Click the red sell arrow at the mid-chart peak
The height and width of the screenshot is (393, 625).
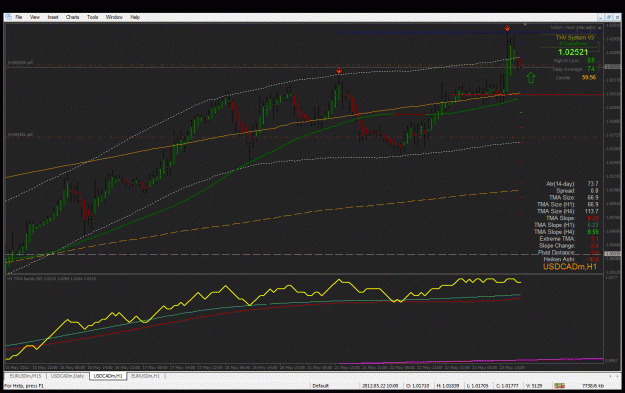click(339, 71)
